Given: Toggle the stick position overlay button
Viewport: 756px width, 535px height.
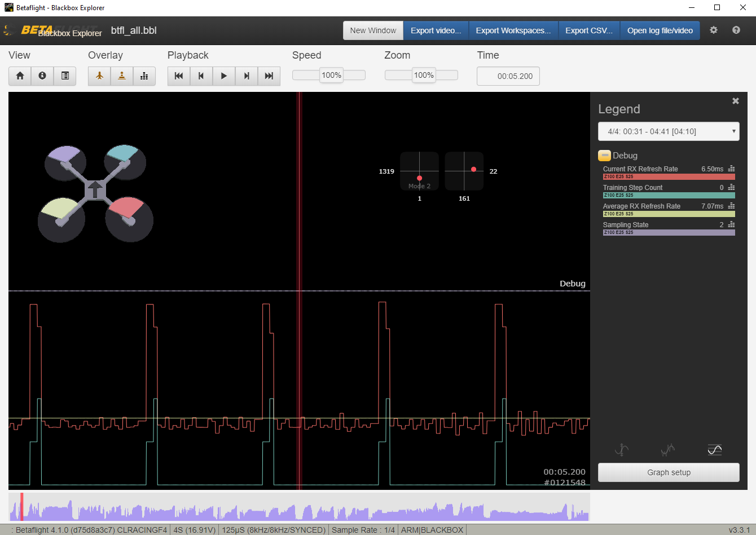Looking at the screenshot, I should point(122,76).
